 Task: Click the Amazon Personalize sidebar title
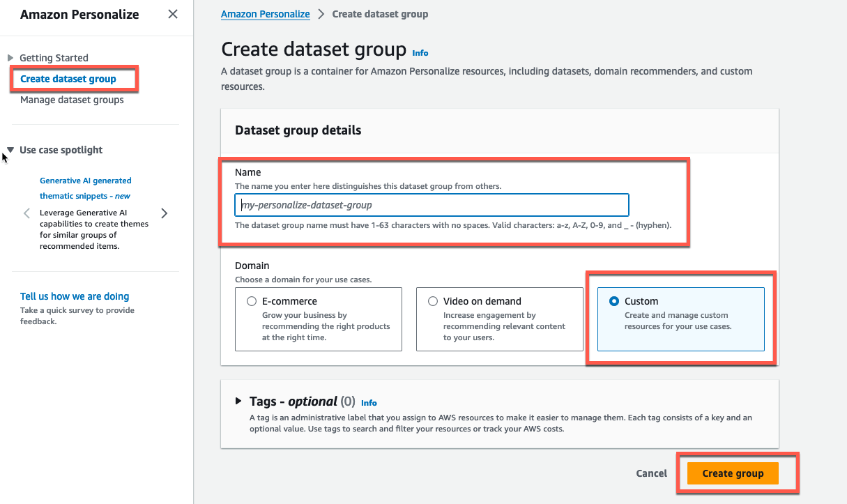click(79, 14)
